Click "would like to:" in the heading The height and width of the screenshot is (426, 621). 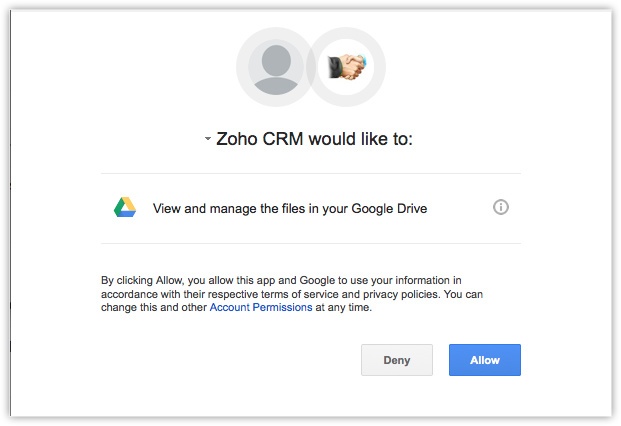(x=360, y=139)
